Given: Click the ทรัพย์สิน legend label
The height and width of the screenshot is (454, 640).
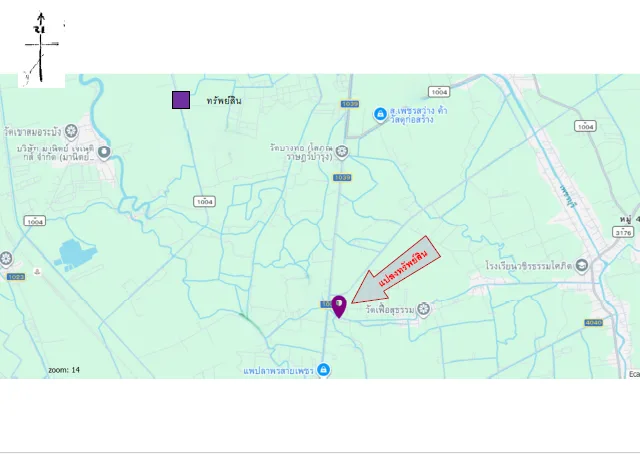Looking at the screenshot, I should [224, 101].
